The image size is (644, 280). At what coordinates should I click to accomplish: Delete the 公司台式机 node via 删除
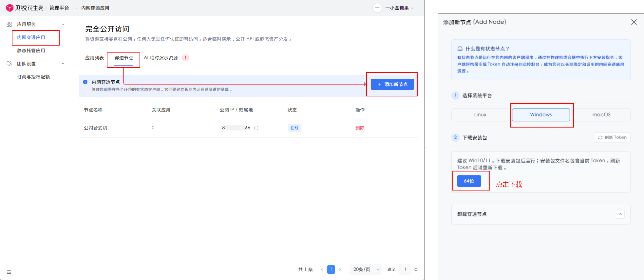pos(360,128)
